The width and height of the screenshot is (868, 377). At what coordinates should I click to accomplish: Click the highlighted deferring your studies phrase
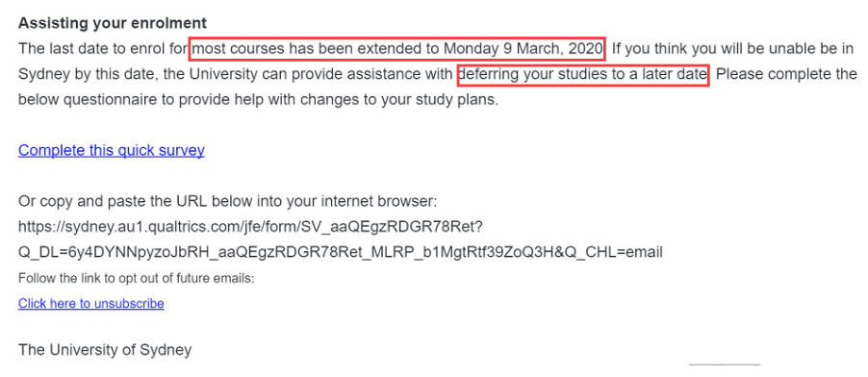583,74
